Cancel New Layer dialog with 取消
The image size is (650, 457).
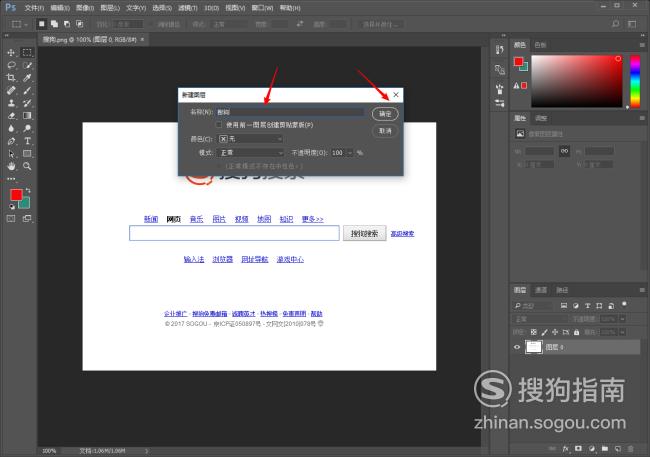pyautogui.click(x=385, y=131)
